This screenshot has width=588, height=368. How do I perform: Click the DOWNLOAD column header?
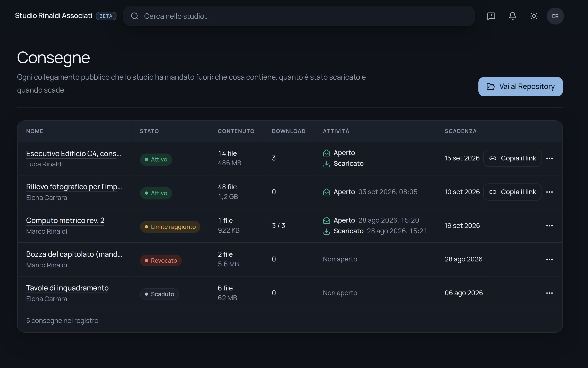288,131
